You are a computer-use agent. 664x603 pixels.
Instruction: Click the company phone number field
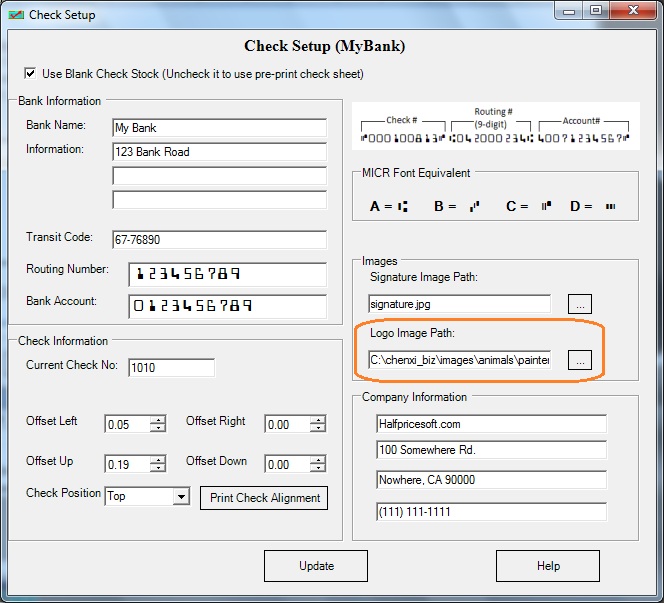491,512
